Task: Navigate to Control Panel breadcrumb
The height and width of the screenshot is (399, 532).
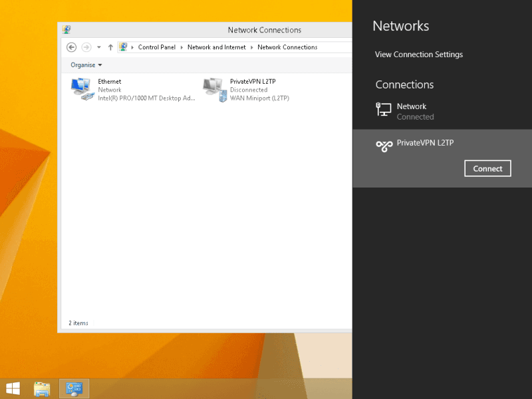Action: [x=157, y=47]
